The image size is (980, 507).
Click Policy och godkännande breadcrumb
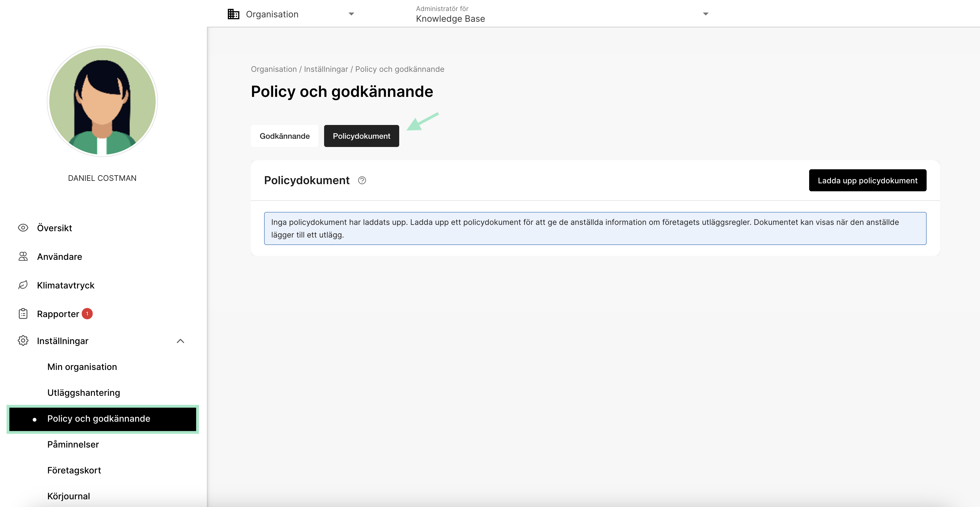[399, 69]
